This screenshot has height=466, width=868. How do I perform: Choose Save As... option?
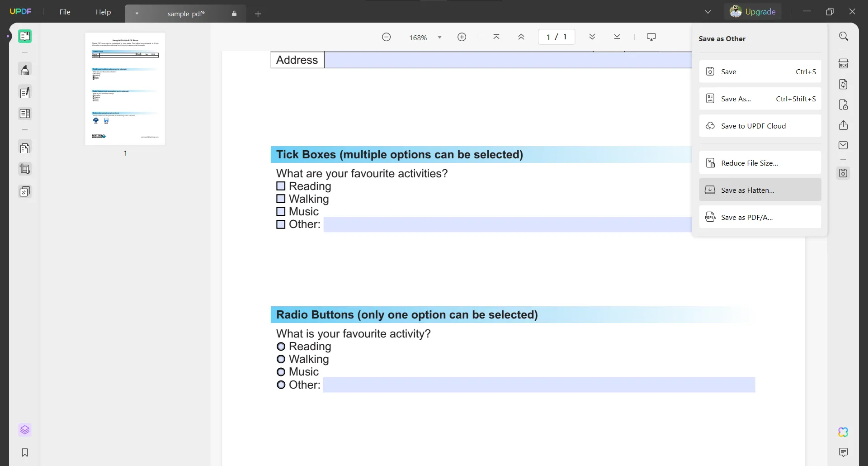point(760,99)
